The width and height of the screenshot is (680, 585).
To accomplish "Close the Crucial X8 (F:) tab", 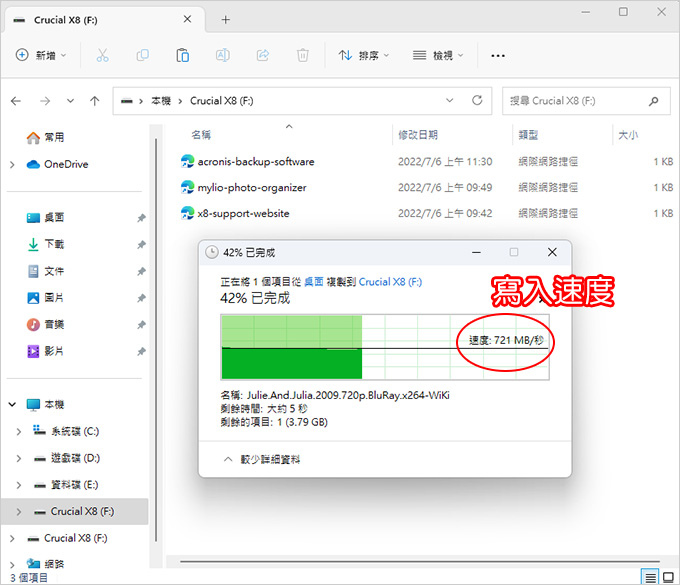I will [x=187, y=19].
